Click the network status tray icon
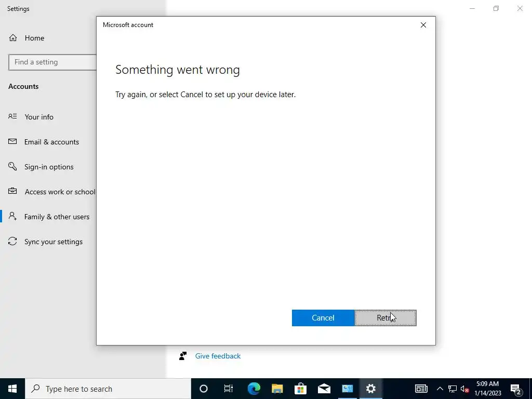532x399 pixels. point(453,389)
